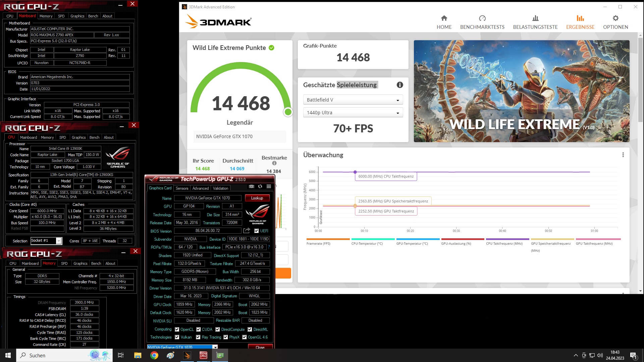Toggle the CUDA checkbox
Screen dimensions: 644x362
click(199, 329)
